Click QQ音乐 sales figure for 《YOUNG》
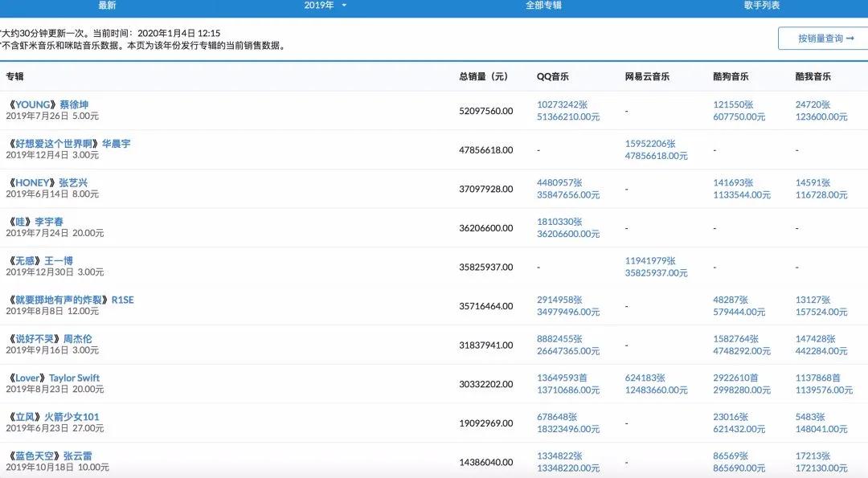This screenshot has width=868, height=478. coord(566,110)
